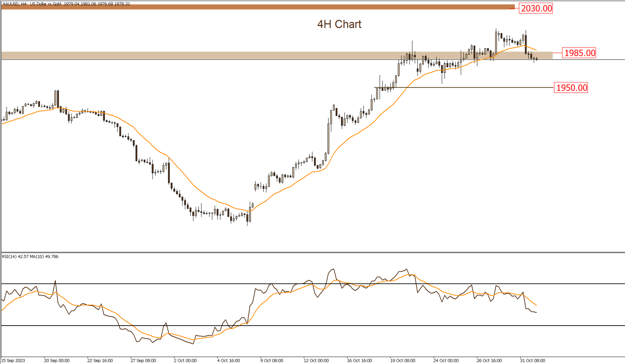Click the 4H Chart title text
The height and width of the screenshot is (364, 625).
pos(339,24)
